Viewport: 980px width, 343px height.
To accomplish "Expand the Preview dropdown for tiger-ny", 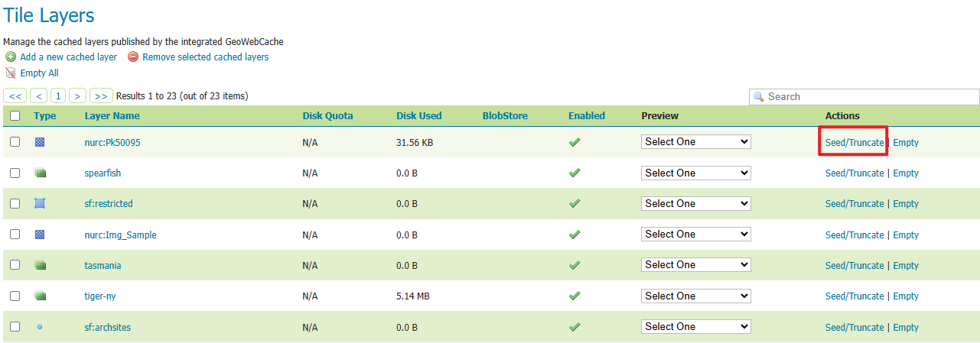I will 695,296.
